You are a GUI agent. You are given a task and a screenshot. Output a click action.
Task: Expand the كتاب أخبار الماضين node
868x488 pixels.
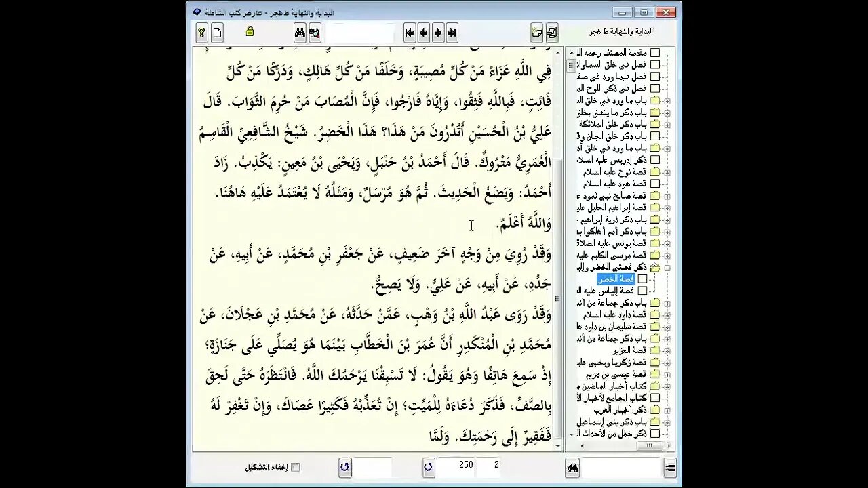pyautogui.click(x=667, y=386)
